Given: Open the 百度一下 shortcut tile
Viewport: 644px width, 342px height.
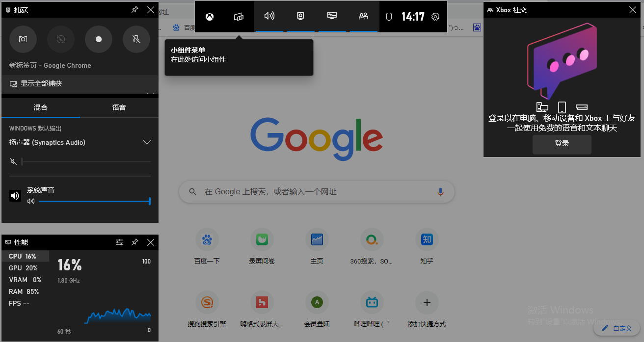Looking at the screenshot, I should point(207,247).
